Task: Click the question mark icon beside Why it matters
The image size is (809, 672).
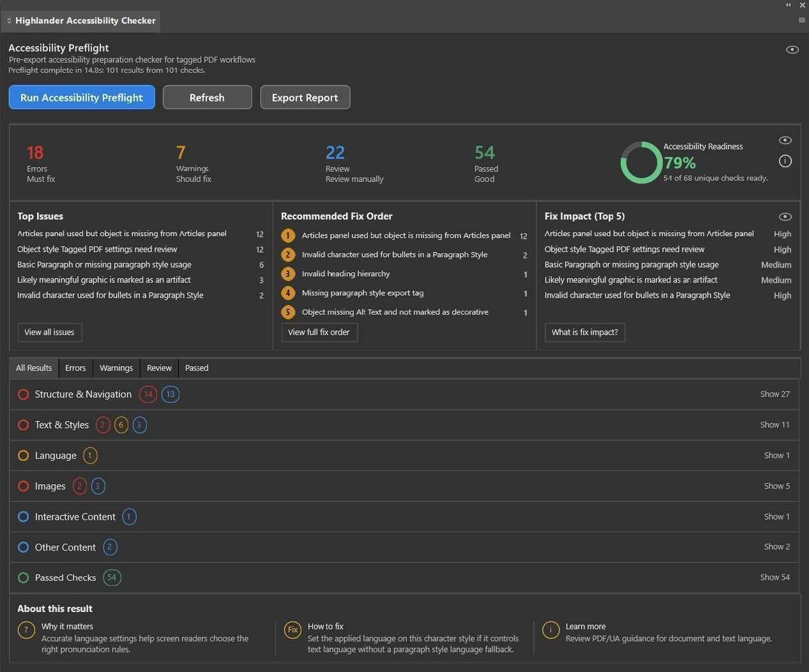Action: (x=26, y=630)
